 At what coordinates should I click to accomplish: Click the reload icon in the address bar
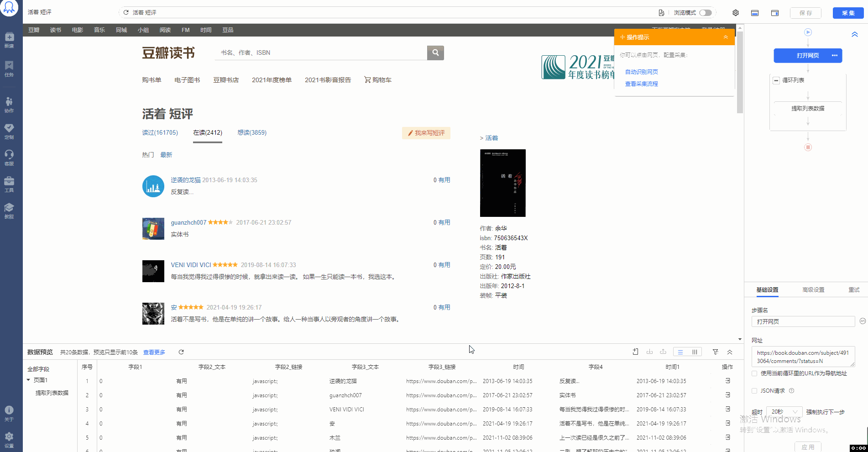pos(126,12)
